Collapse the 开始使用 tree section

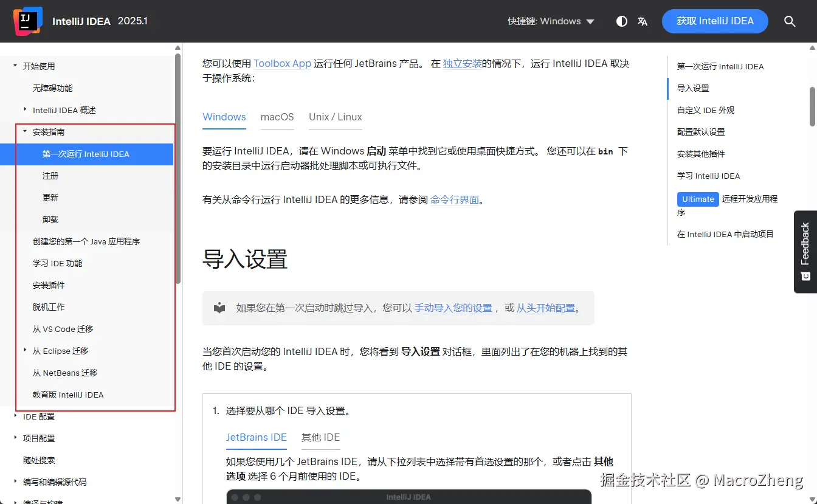tap(15, 66)
